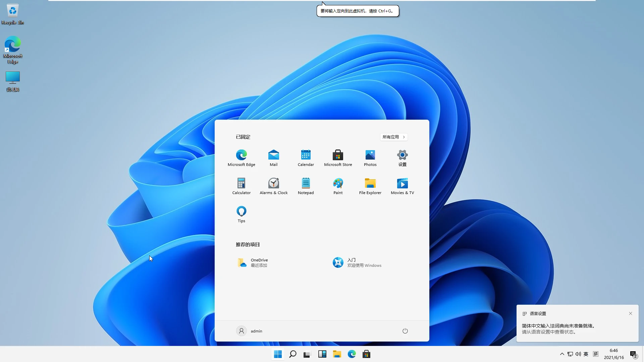Open Microsoft Store in Start menu
The height and width of the screenshot is (362, 644).
338,158
